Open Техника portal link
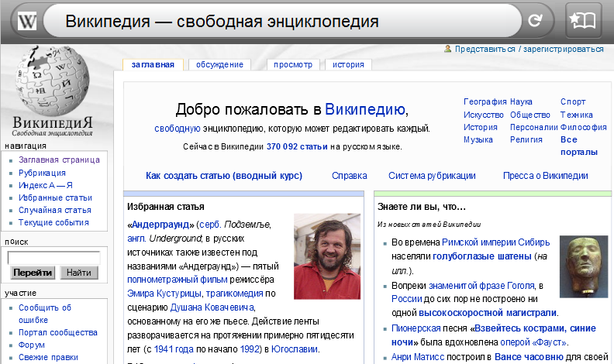This screenshot has height=364, width=614. point(577,115)
